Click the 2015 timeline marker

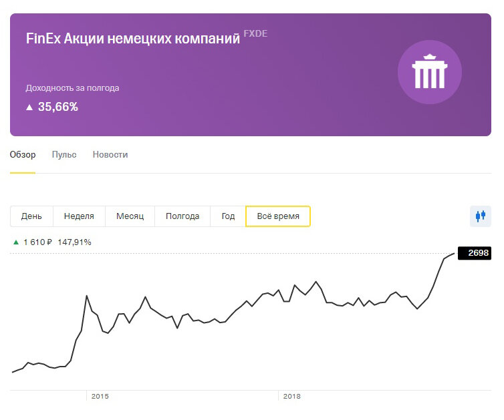100,397
